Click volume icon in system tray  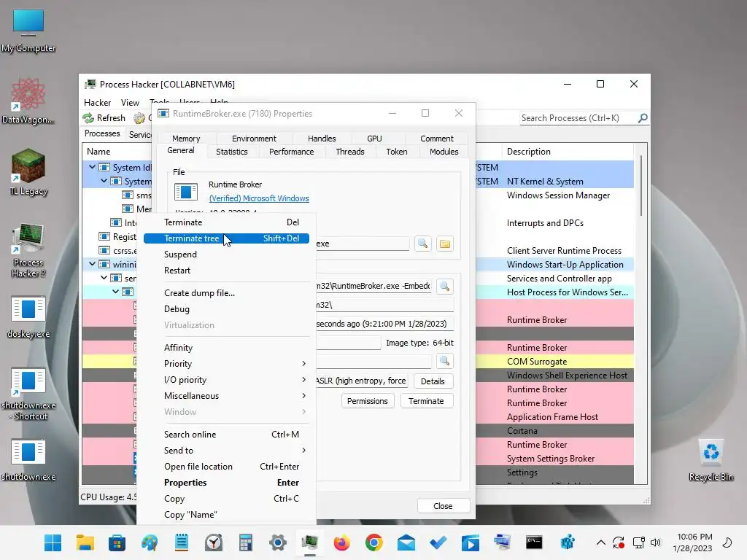(656, 542)
